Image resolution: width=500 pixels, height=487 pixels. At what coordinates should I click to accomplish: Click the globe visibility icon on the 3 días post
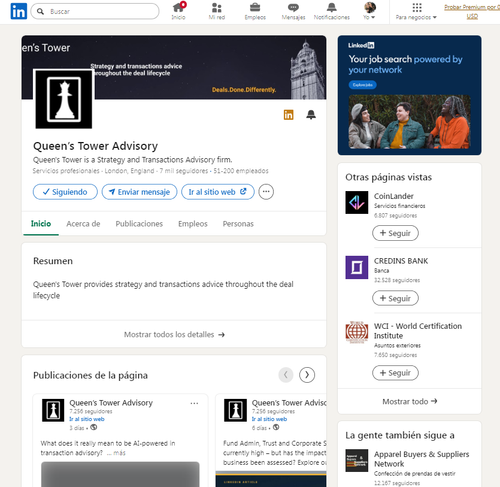pyautogui.click(x=94, y=427)
